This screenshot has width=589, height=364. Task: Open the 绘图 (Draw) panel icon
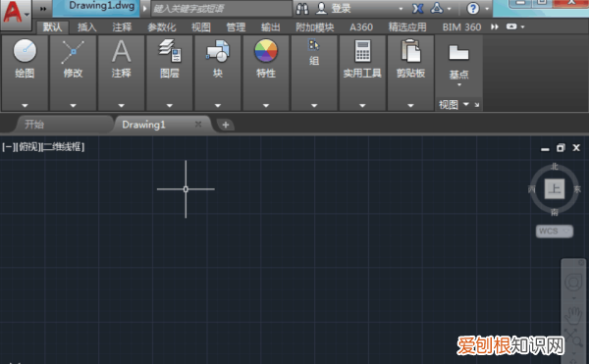pos(25,51)
